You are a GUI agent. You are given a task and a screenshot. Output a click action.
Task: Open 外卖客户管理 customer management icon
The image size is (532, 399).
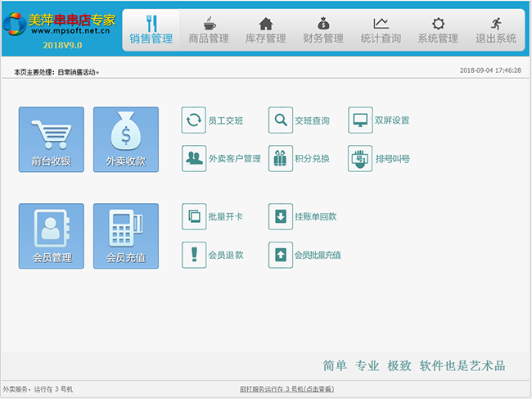coord(194,158)
